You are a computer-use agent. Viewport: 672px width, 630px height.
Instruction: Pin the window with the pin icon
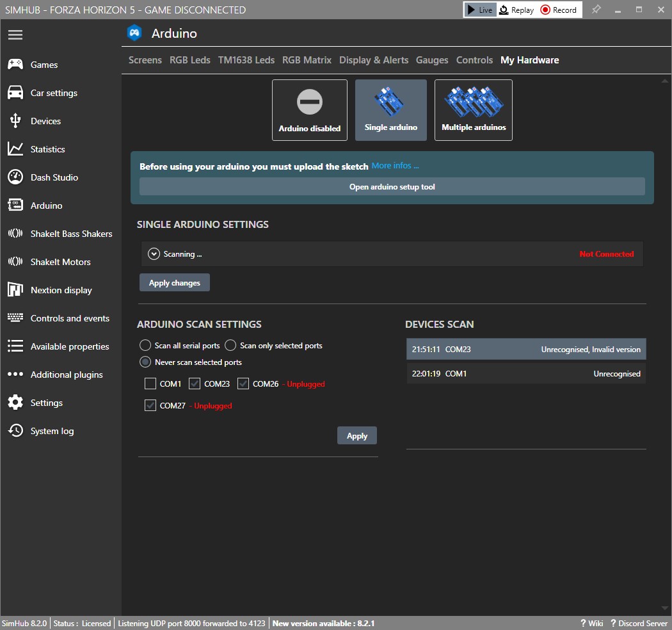596,10
